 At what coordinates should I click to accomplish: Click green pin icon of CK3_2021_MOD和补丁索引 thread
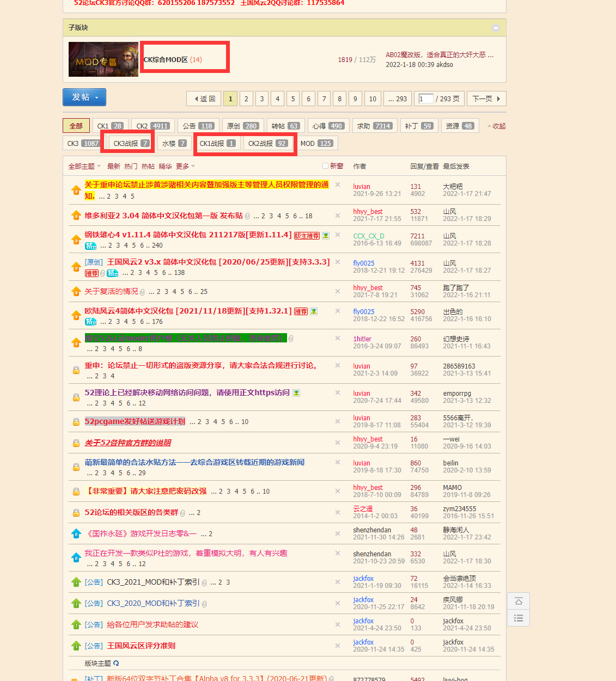click(76, 582)
